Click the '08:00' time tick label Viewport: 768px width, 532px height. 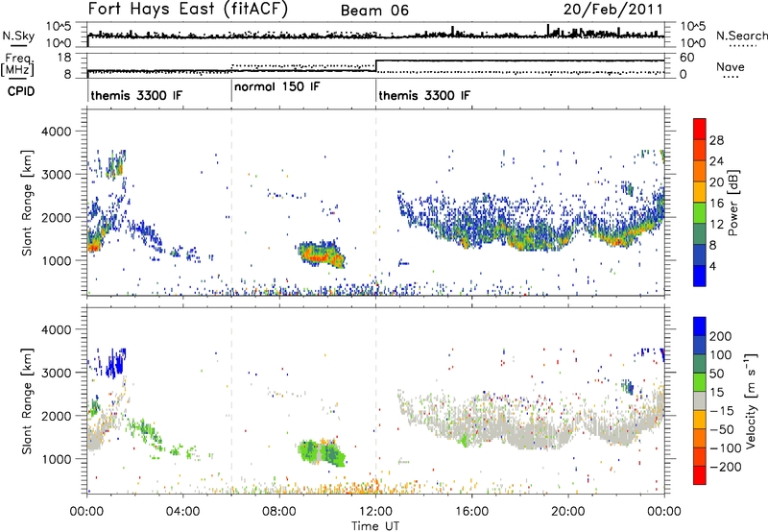tap(279, 512)
